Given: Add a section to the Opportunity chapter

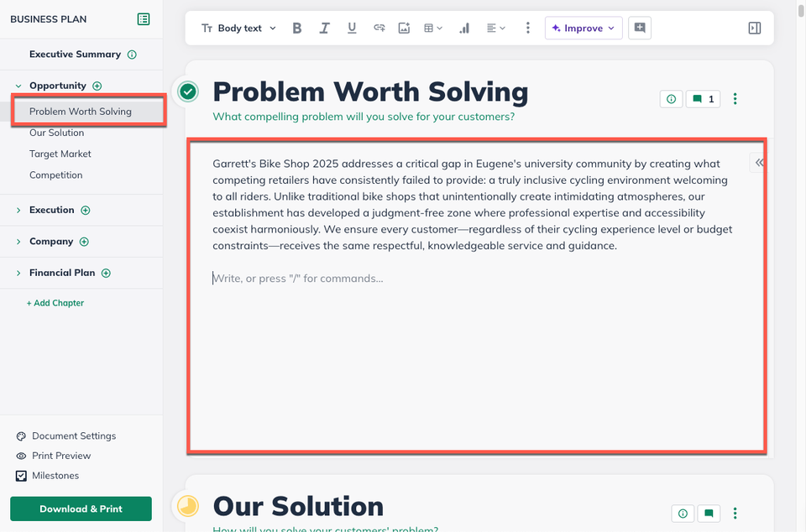Looking at the screenshot, I should click(97, 86).
